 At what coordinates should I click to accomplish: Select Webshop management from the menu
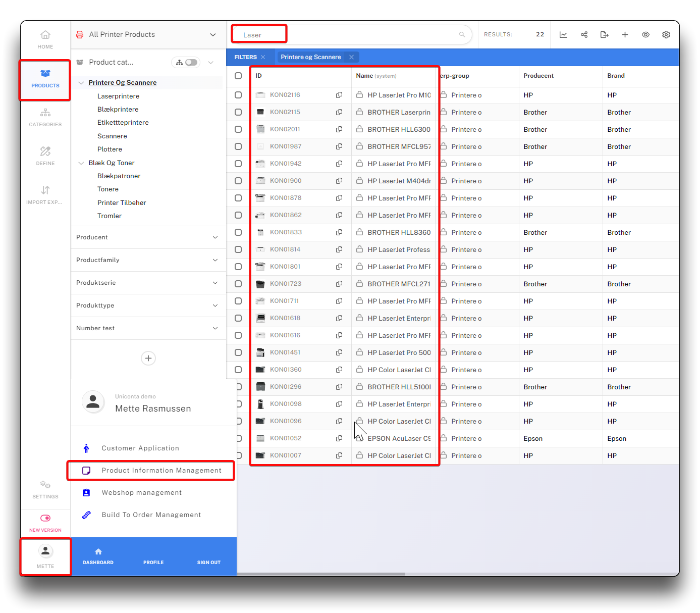click(x=141, y=493)
